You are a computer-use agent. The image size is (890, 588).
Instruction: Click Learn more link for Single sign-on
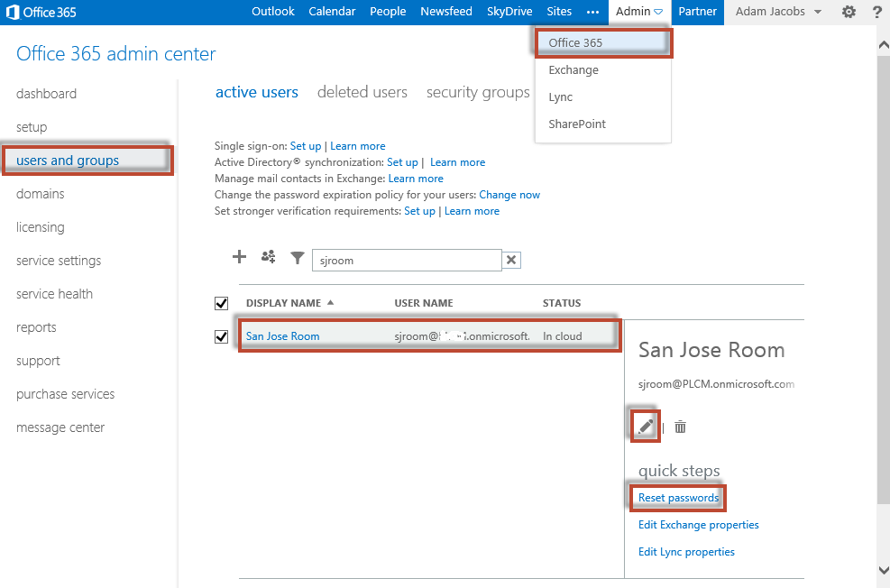358,146
